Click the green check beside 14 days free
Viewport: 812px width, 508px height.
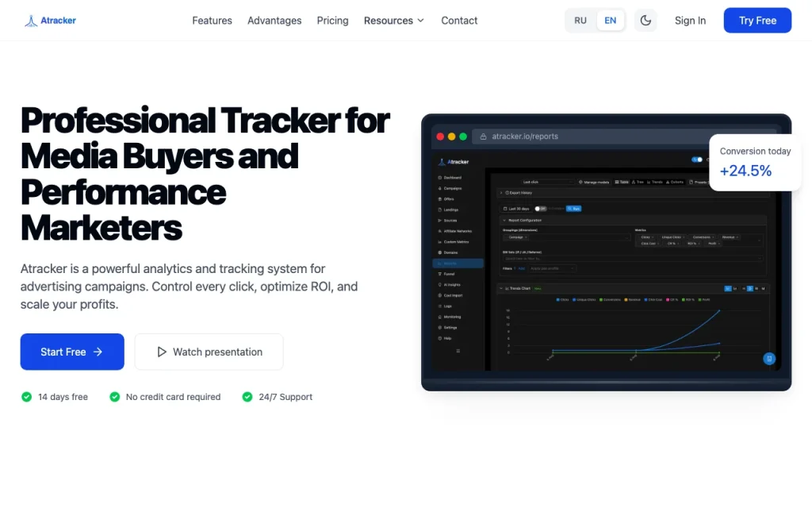pyautogui.click(x=26, y=397)
